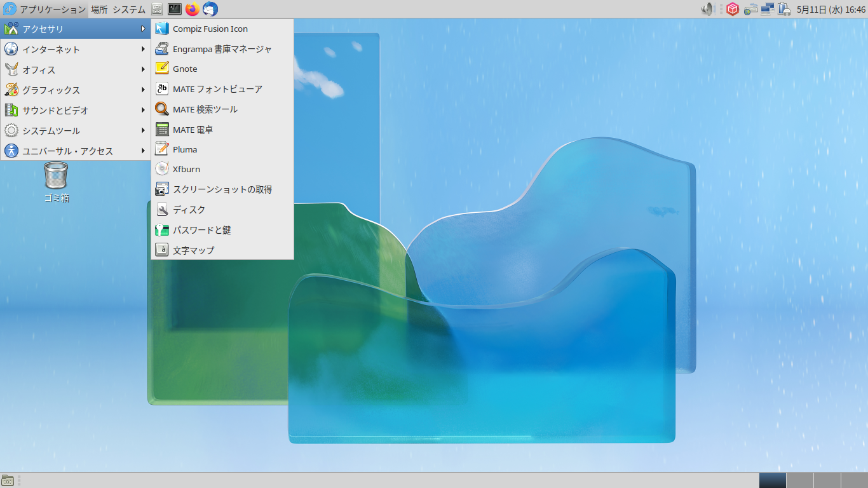Select the アクセサリ category
This screenshot has height=488, width=868.
[76, 29]
